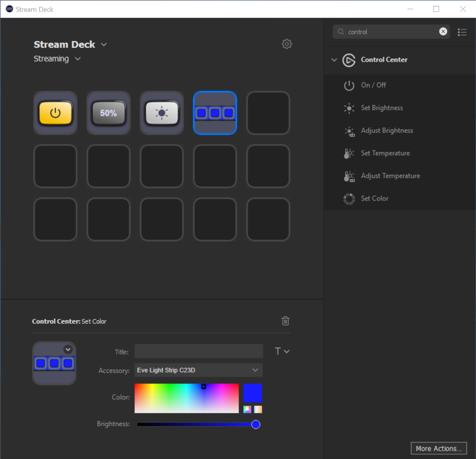Click the search box containing control
The width and height of the screenshot is (476, 459).
[x=391, y=32]
